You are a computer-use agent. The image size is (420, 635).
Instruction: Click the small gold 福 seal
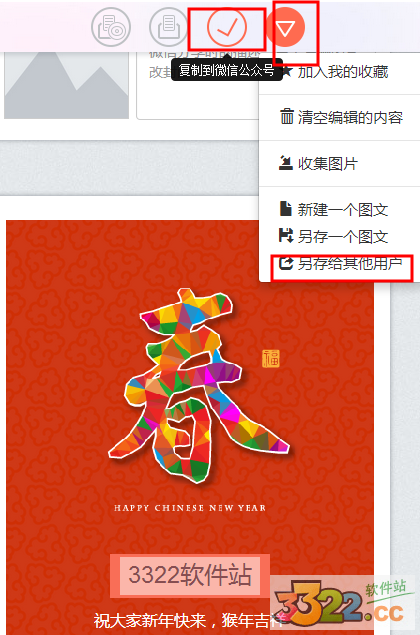pyautogui.click(x=271, y=358)
